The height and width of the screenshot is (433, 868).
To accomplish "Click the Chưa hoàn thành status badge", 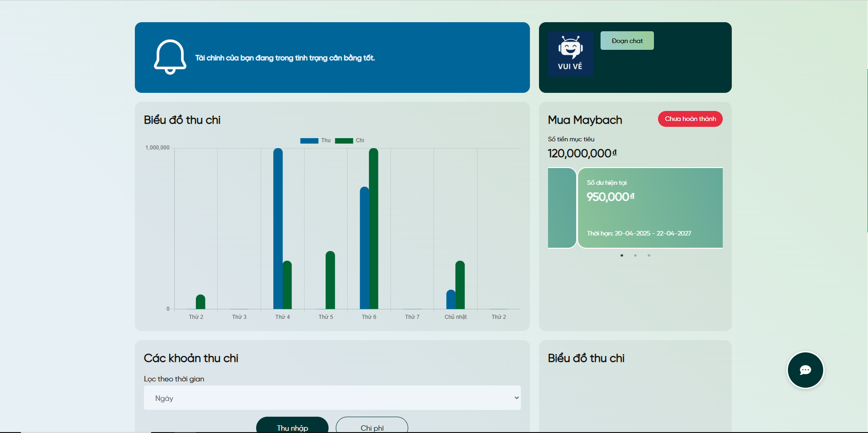I will [690, 119].
